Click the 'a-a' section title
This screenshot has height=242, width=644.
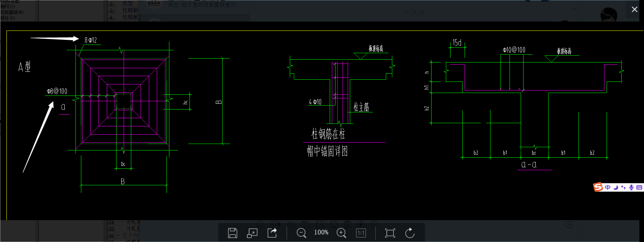click(x=529, y=165)
